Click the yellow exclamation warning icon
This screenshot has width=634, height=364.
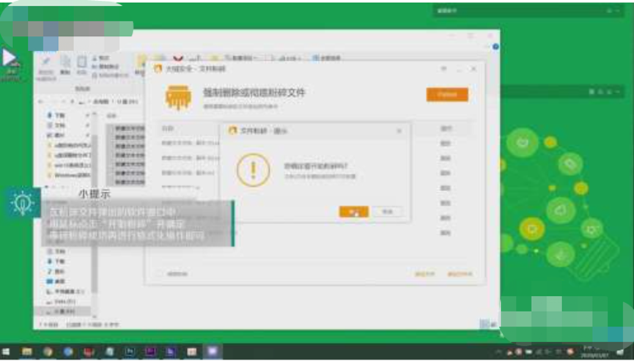point(253,171)
